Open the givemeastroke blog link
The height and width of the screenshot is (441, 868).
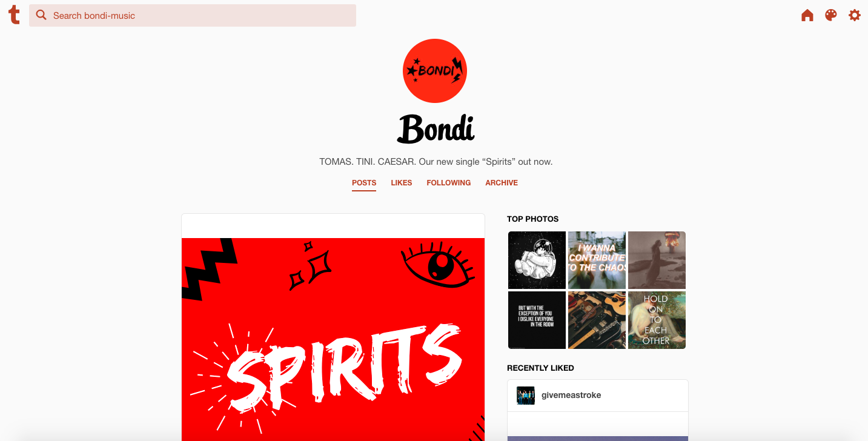click(x=571, y=395)
